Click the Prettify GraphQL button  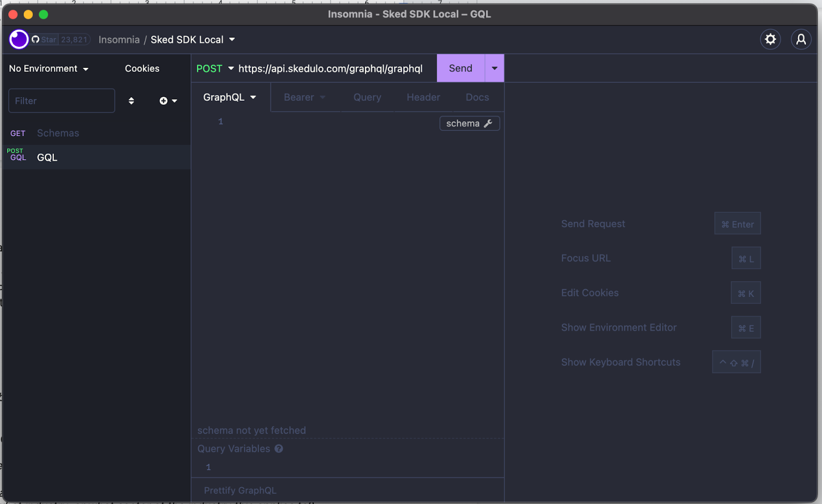tap(240, 490)
